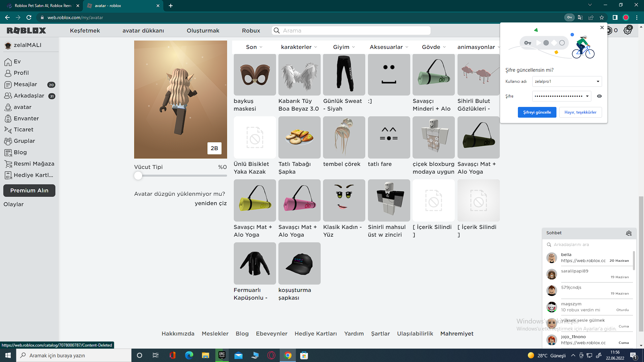Image resolution: width=644 pixels, height=362 pixels.
Task: Open the side panel icon in Chrome
Action: pyautogui.click(x=615, y=17)
